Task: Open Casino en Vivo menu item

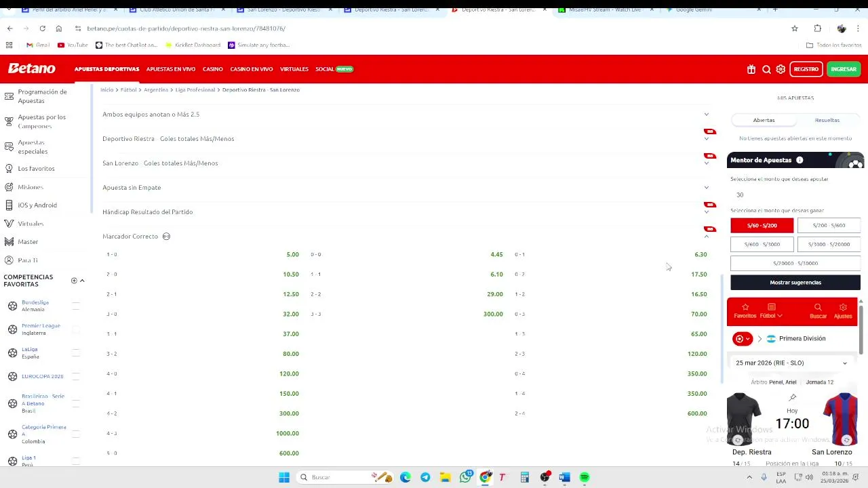Action: [x=252, y=69]
